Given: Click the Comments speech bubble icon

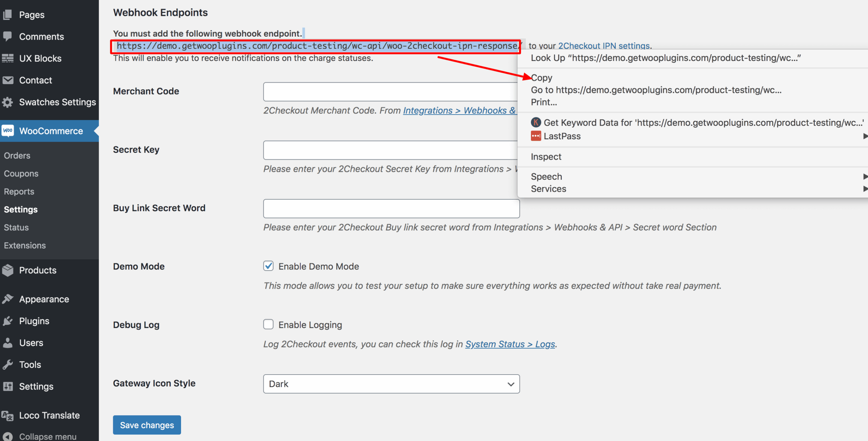Looking at the screenshot, I should pos(8,36).
